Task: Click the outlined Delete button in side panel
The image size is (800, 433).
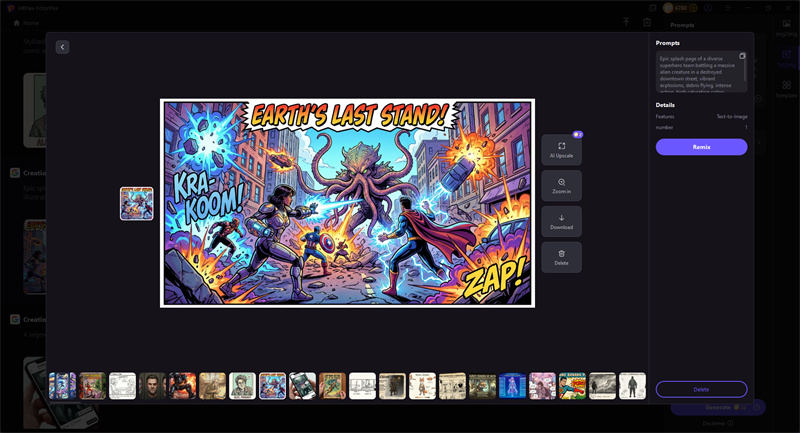Action: (x=702, y=389)
